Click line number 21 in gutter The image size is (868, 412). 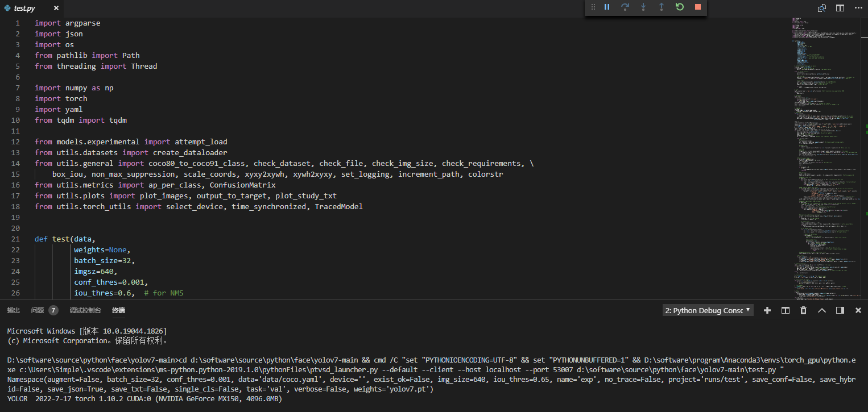coord(15,239)
